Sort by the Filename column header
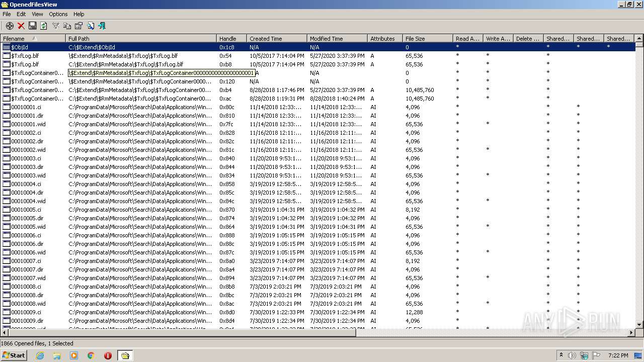 (x=33, y=38)
